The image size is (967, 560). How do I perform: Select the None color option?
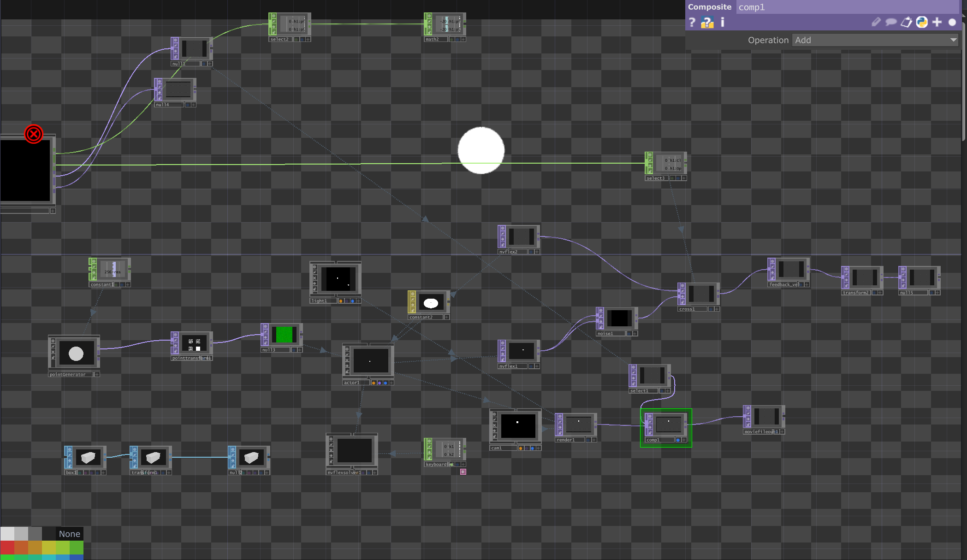coord(69,534)
